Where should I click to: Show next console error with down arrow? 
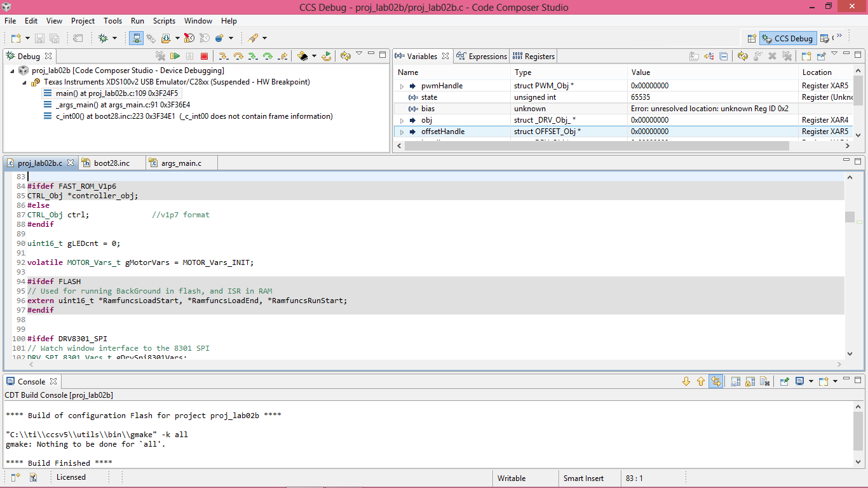pyautogui.click(x=686, y=381)
